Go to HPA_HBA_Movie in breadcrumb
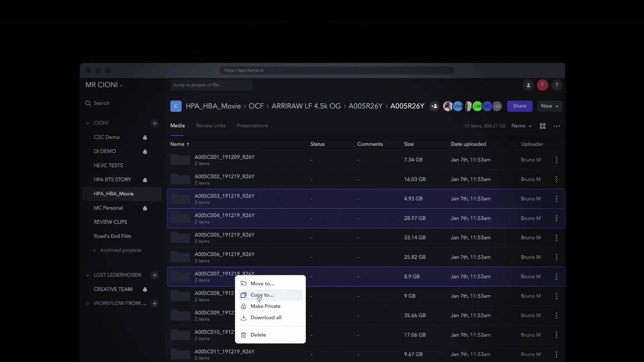This screenshot has height=362, width=644. pos(213,106)
